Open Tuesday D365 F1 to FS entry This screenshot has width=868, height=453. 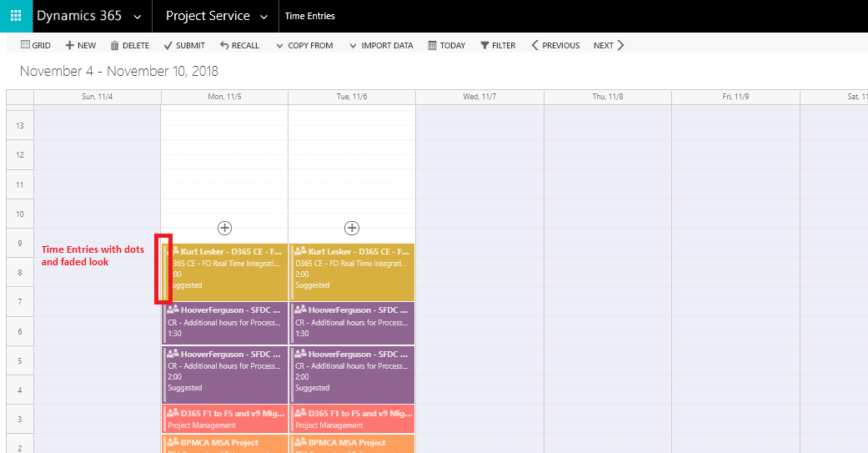(352, 419)
